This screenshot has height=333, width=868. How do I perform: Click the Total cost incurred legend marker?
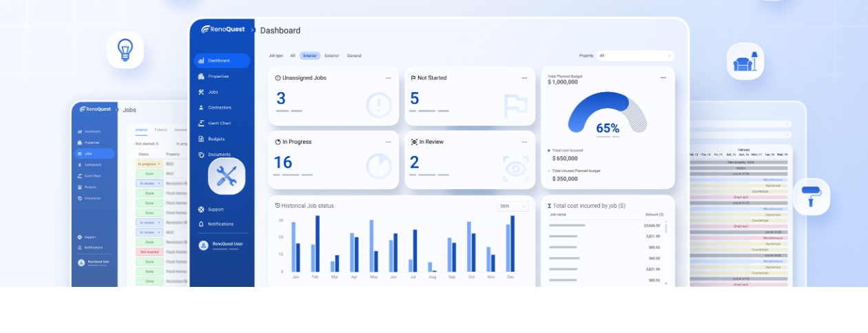(x=549, y=149)
